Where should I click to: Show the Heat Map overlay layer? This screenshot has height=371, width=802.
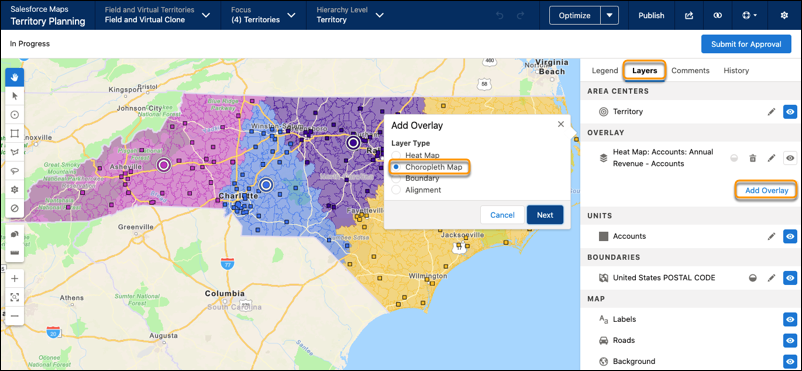click(x=790, y=158)
